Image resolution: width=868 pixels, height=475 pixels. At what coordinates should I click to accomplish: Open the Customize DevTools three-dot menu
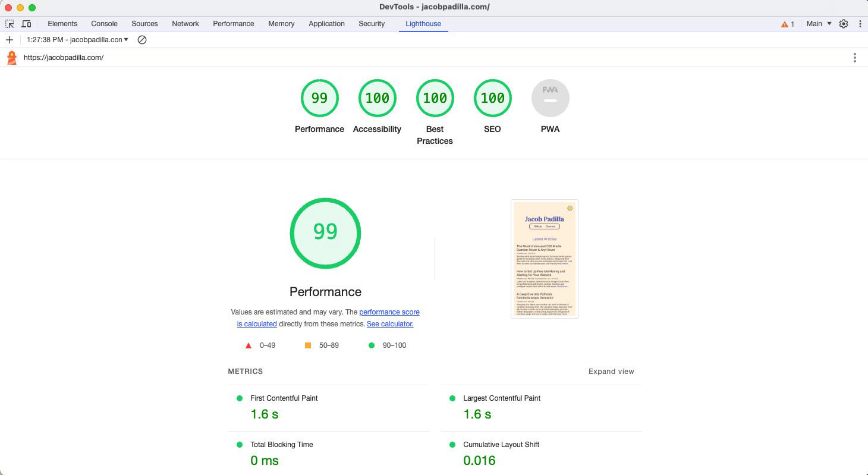click(860, 23)
